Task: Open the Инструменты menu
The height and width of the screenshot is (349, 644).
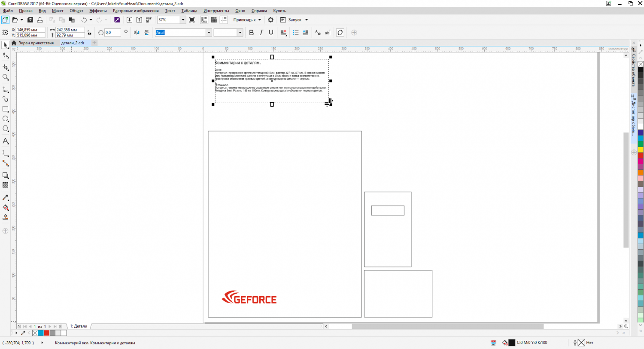Action: click(216, 10)
